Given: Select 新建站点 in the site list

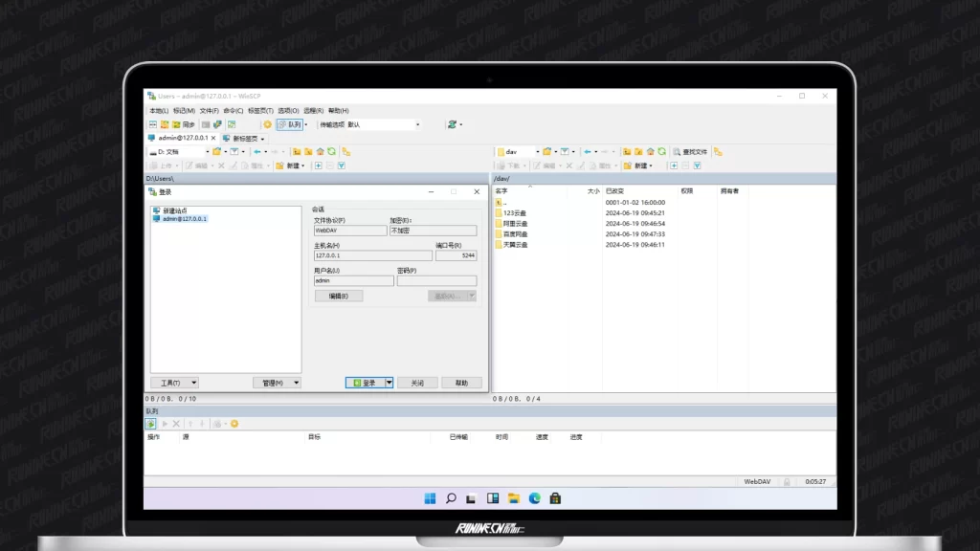Looking at the screenshot, I should pyautogui.click(x=174, y=210).
